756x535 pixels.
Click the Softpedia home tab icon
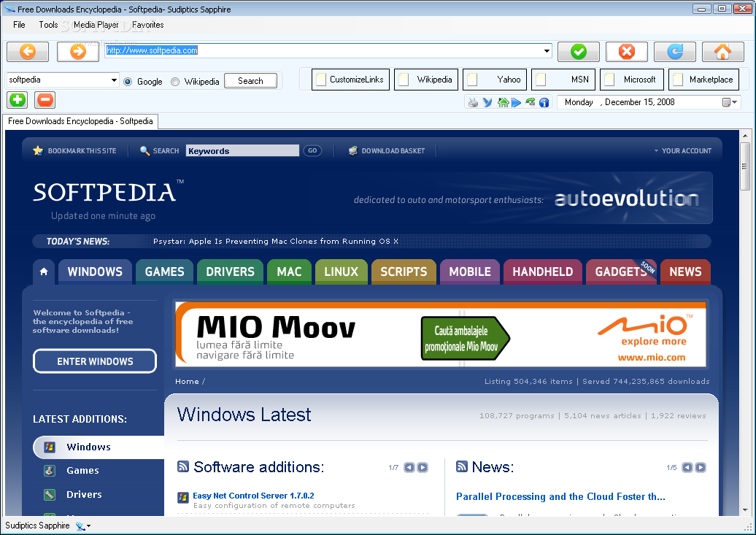coord(44,272)
